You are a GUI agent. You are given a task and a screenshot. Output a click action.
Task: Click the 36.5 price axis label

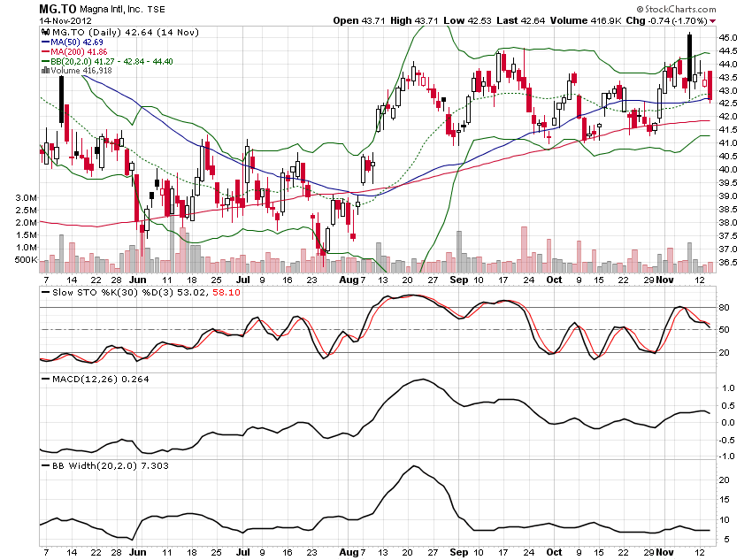[727, 262]
